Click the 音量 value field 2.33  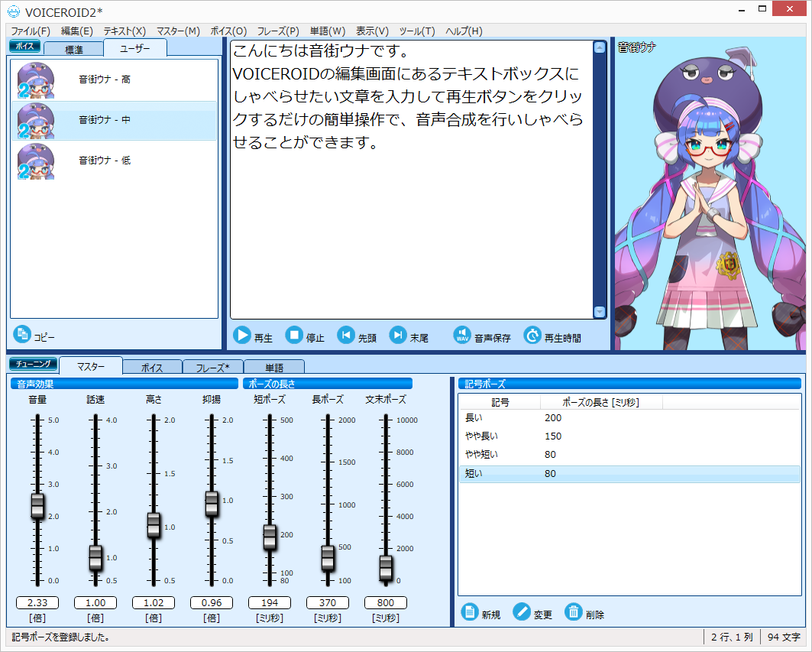37,603
